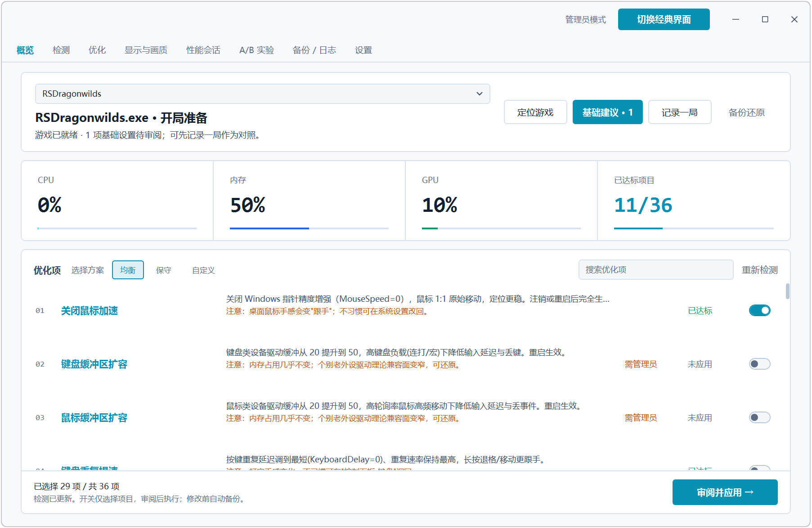This screenshot has height=528, width=812.
Task: Click the GPU 10% card
Action: click(501, 201)
